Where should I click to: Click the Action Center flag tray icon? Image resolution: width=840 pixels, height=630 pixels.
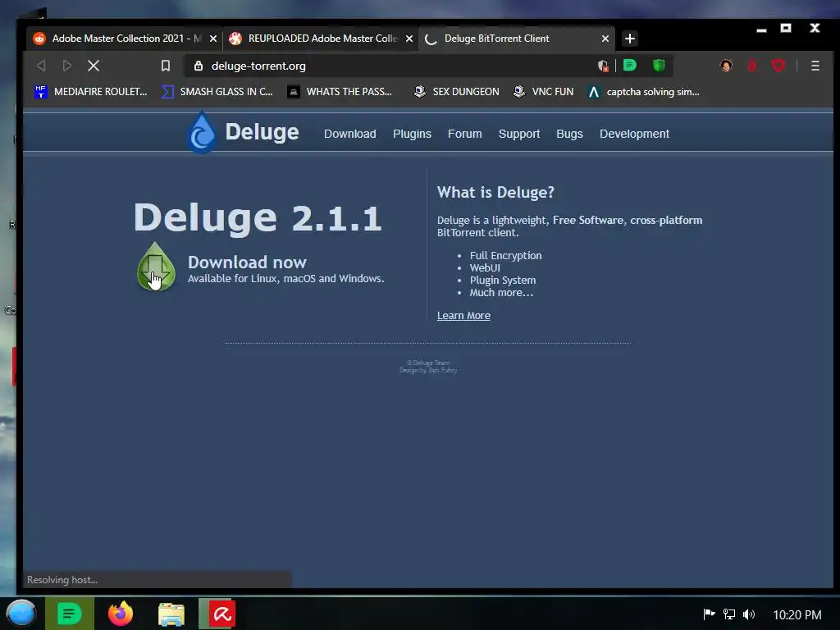coord(709,614)
